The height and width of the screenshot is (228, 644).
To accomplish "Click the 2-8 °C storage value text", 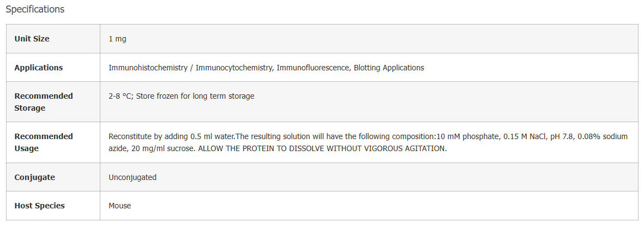I will pyautogui.click(x=121, y=96).
